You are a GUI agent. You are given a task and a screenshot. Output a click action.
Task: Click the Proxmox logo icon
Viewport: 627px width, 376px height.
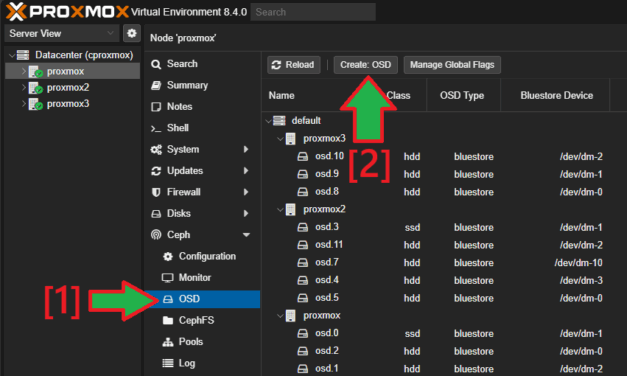tap(16, 12)
